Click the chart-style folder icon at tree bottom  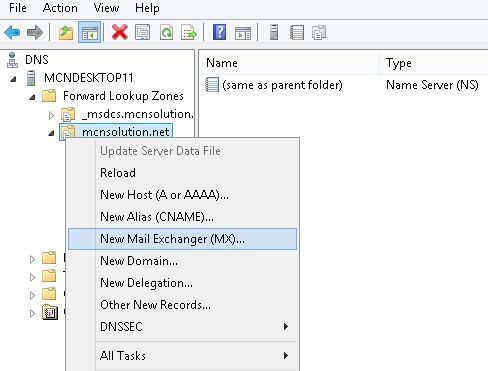pyautogui.click(x=50, y=313)
